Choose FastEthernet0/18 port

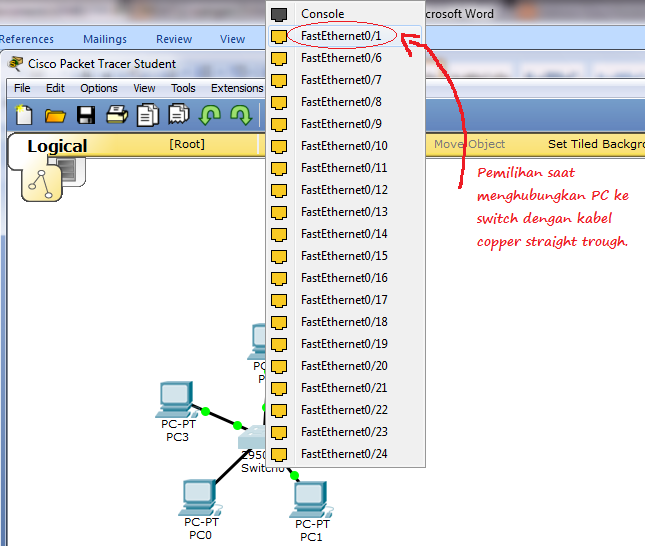pos(346,322)
